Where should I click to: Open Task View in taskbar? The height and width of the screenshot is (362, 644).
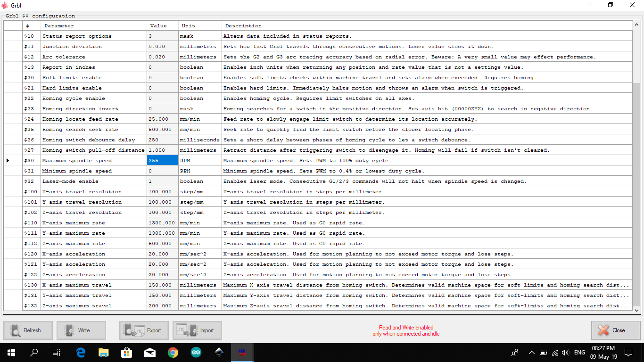click(x=57, y=353)
